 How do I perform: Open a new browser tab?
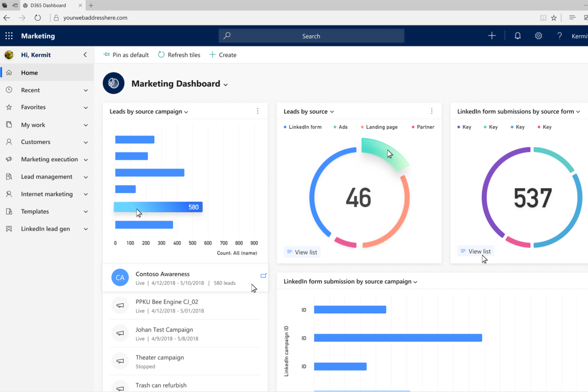click(91, 5)
